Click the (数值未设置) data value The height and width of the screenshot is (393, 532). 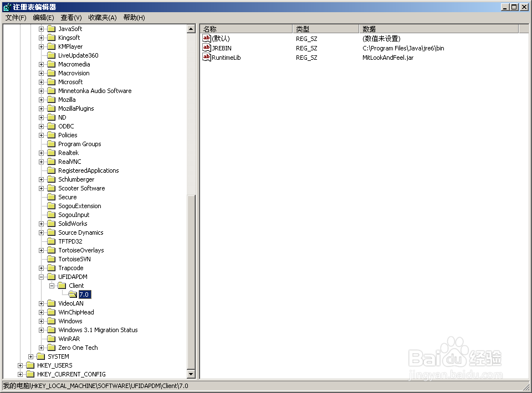click(381, 39)
